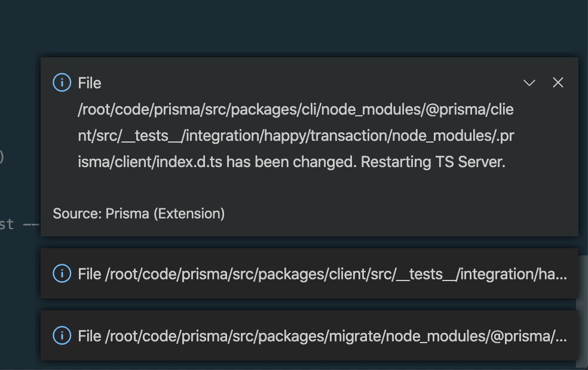Click the chevron icon in the notification header

(529, 83)
